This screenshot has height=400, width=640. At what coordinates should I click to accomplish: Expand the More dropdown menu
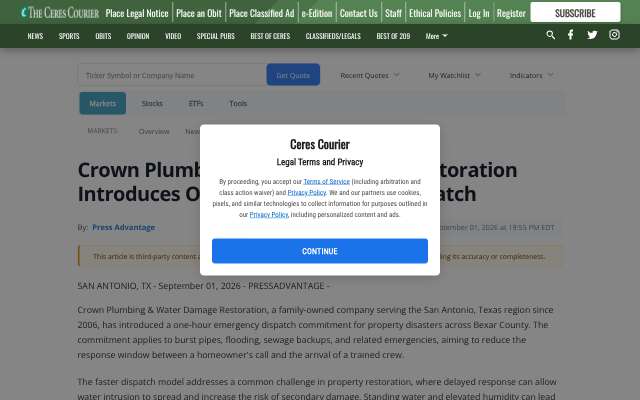436,36
